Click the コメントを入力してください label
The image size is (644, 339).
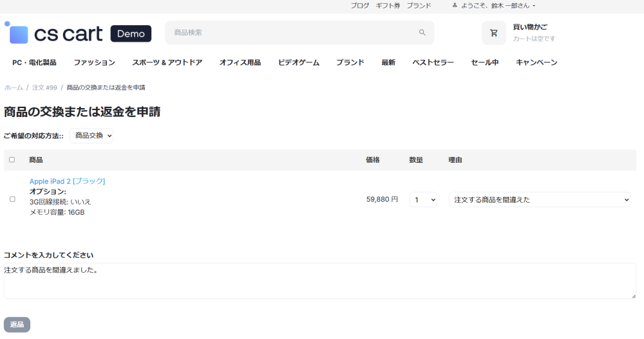[x=49, y=255]
